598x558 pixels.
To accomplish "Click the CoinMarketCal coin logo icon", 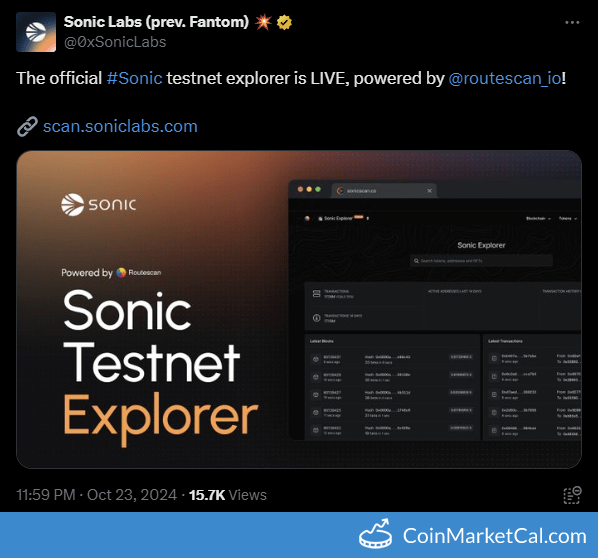I will coord(375,535).
